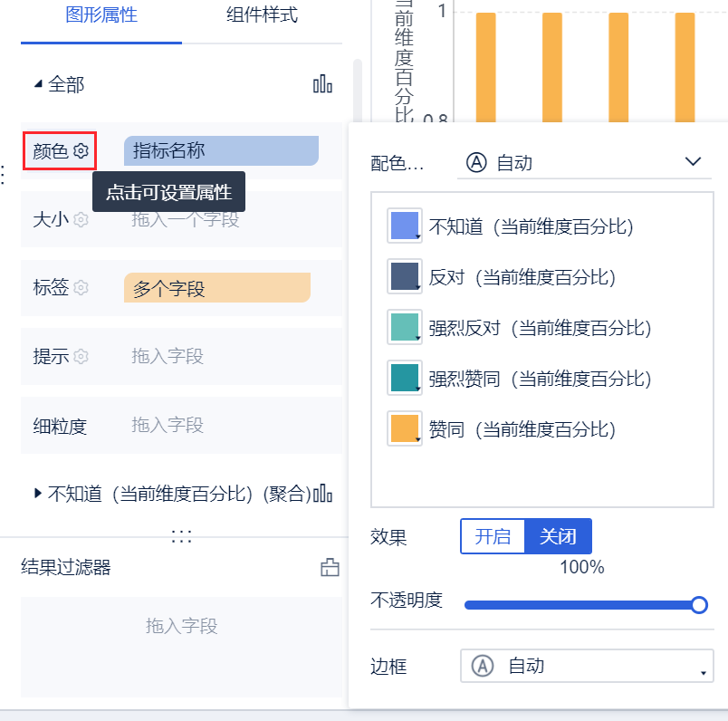Click the three-dot panel resize handle

[x=181, y=537]
